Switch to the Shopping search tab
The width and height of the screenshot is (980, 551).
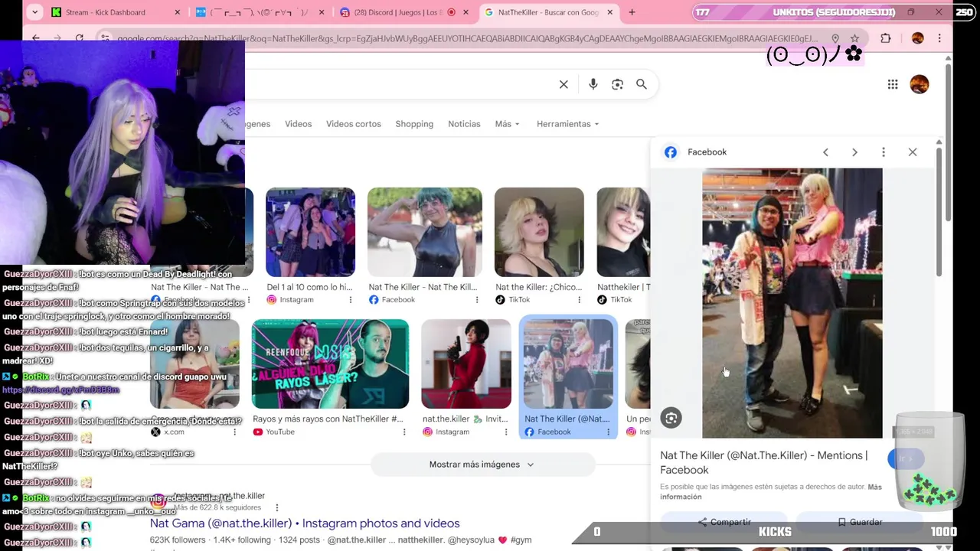coord(414,124)
